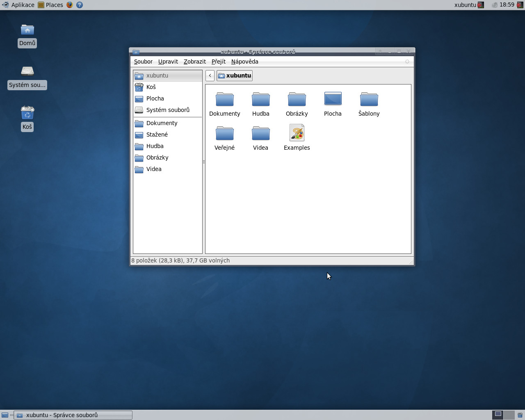Image resolution: width=525 pixels, height=420 pixels.
Task: Open the Veřejné folder in file view
Action: pyautogui.click(x=224, y=133)
